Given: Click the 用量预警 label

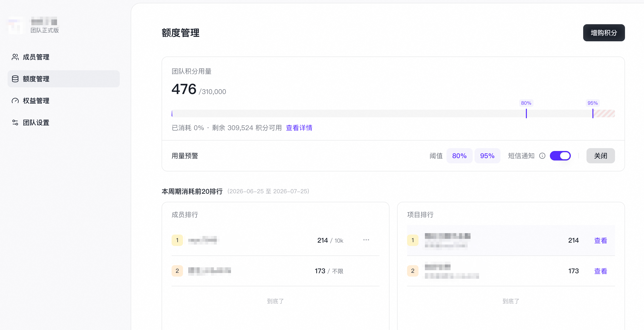Looking at the screenshot, I should click(185, 156).
